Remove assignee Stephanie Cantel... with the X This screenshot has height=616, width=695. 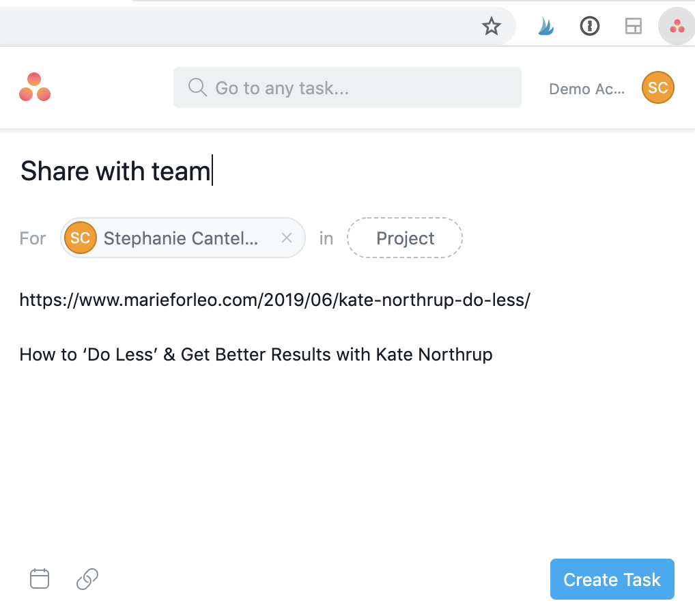pyautogui.click(x=287, y=238)
